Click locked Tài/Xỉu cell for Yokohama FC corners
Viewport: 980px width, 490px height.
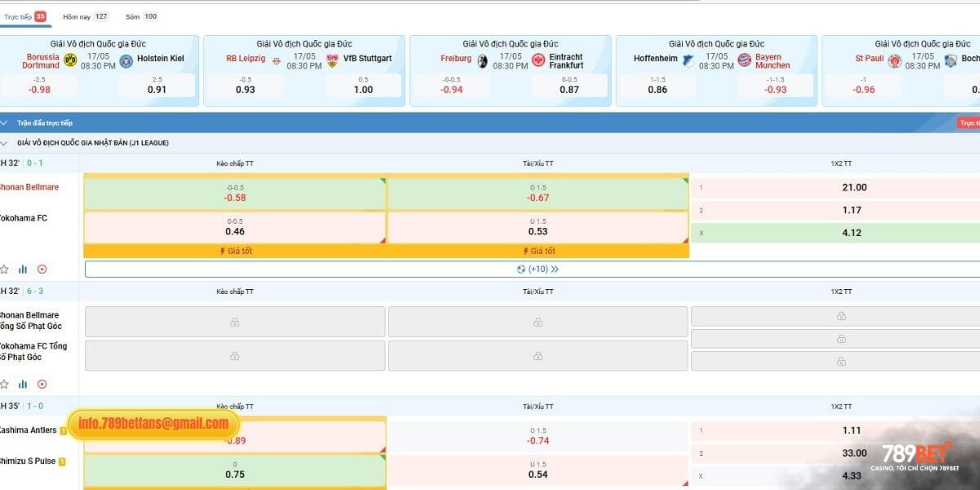[538, 355]
